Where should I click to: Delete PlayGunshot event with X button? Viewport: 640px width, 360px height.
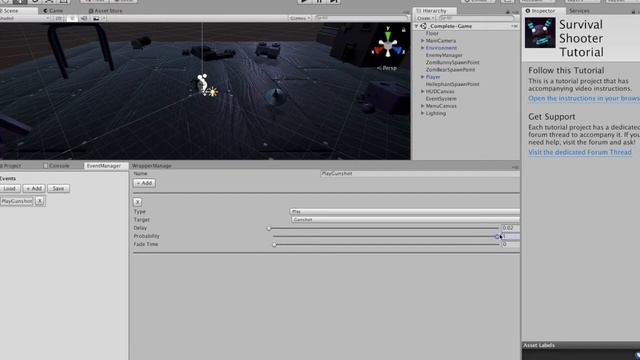pyautogui.click(x=40, y=201)
